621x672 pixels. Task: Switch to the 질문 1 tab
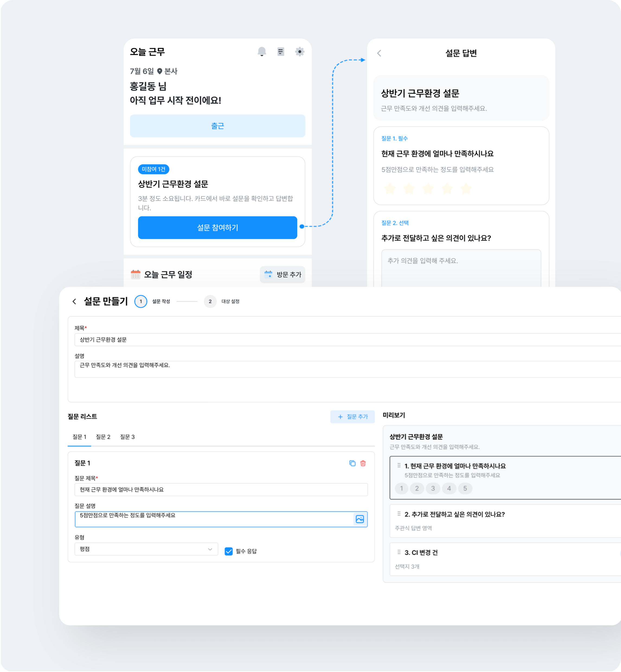(79, 437)
